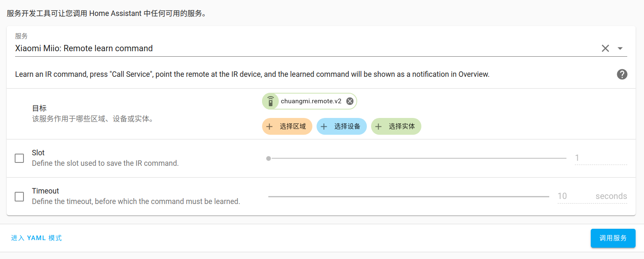Enable the Slot checkbox
This screenshot has width=644, height=259.
click(x=19, y=158)
